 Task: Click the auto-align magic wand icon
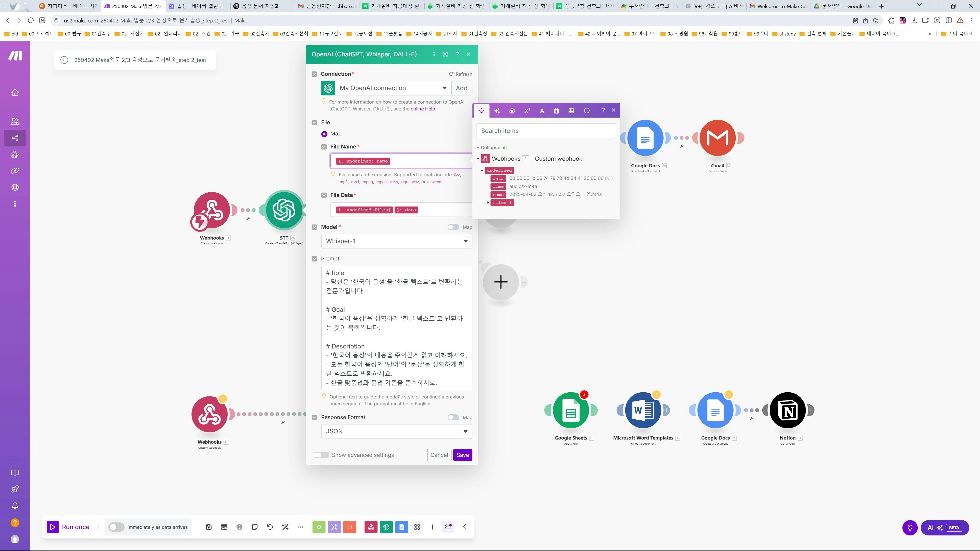point(285,527)
